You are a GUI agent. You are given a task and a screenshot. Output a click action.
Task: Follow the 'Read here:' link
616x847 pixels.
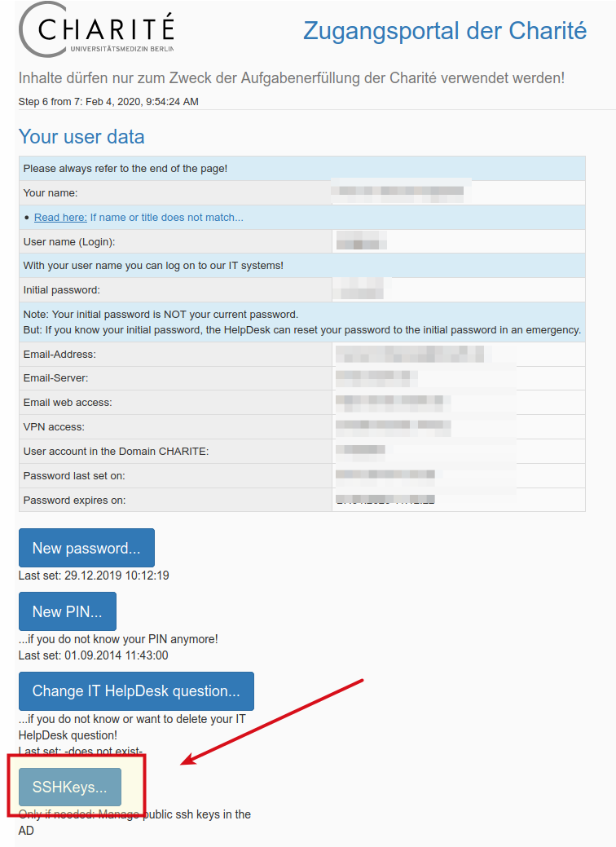[60, 217]
